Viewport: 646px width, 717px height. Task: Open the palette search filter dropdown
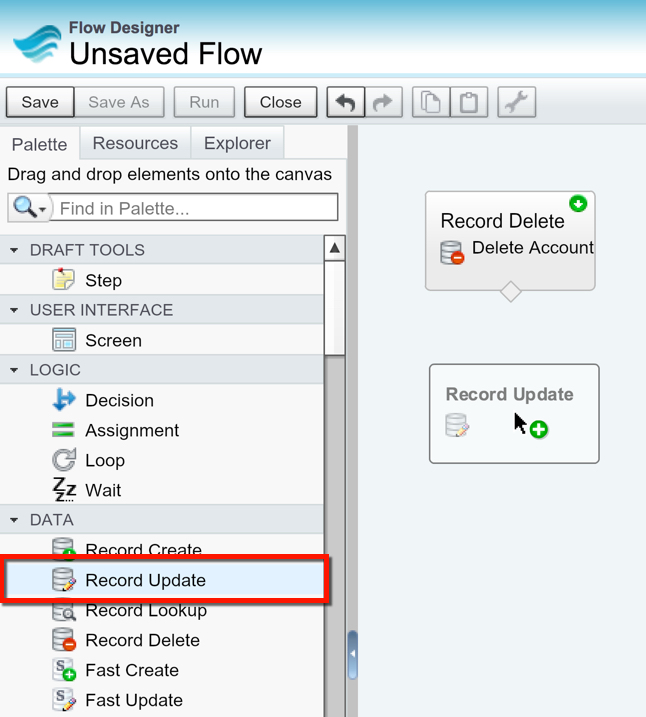28,208
